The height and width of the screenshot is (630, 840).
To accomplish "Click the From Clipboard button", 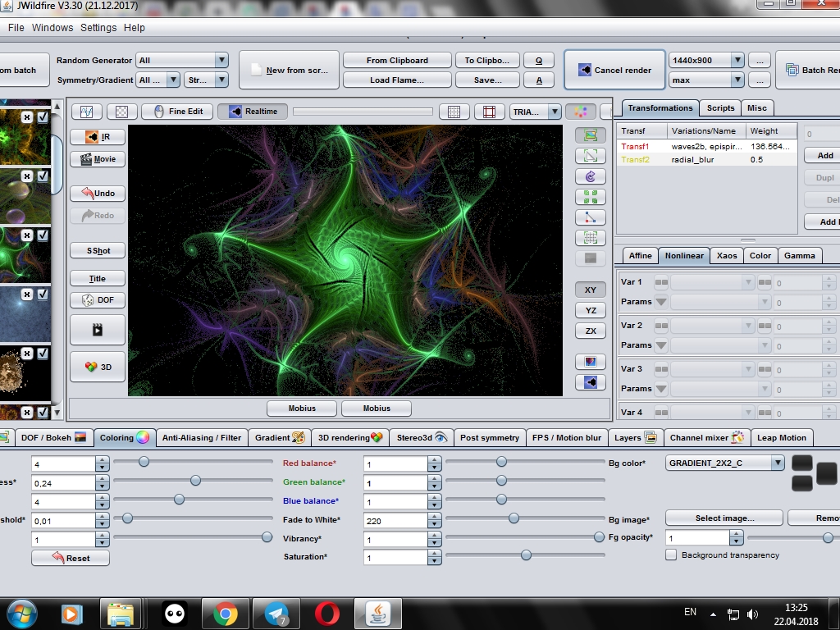I will (x=397, y=60).
